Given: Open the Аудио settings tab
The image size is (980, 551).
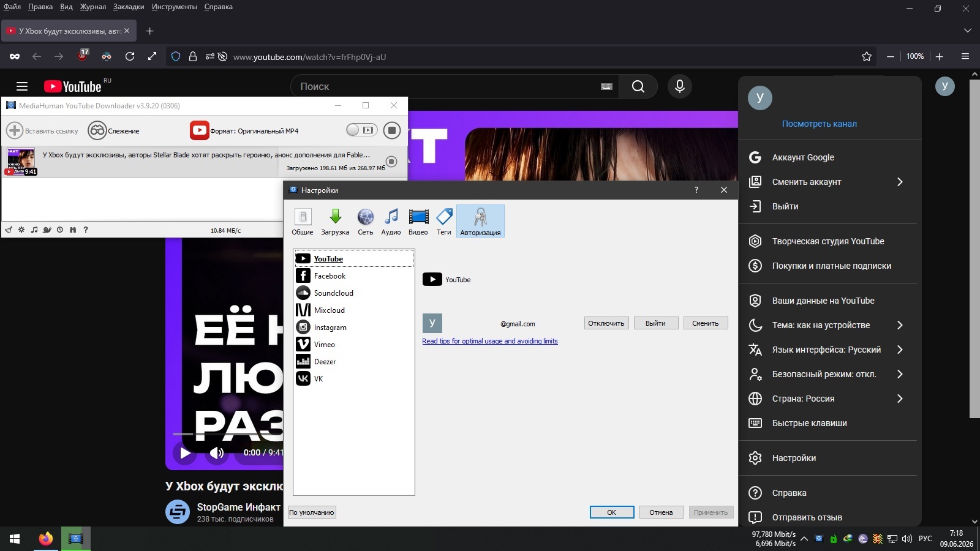Looking at the screenshot, I should tap(391, 221).
